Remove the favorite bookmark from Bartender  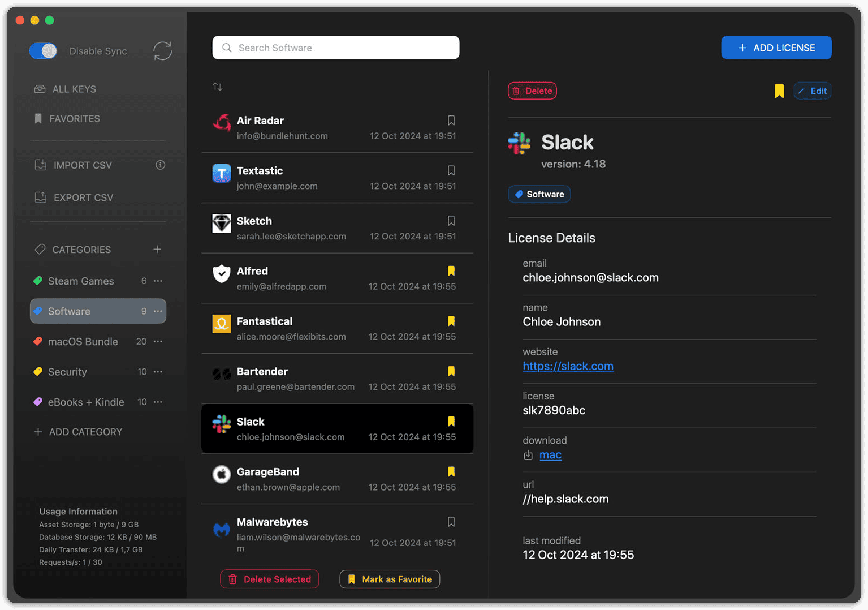pos(451,371)
